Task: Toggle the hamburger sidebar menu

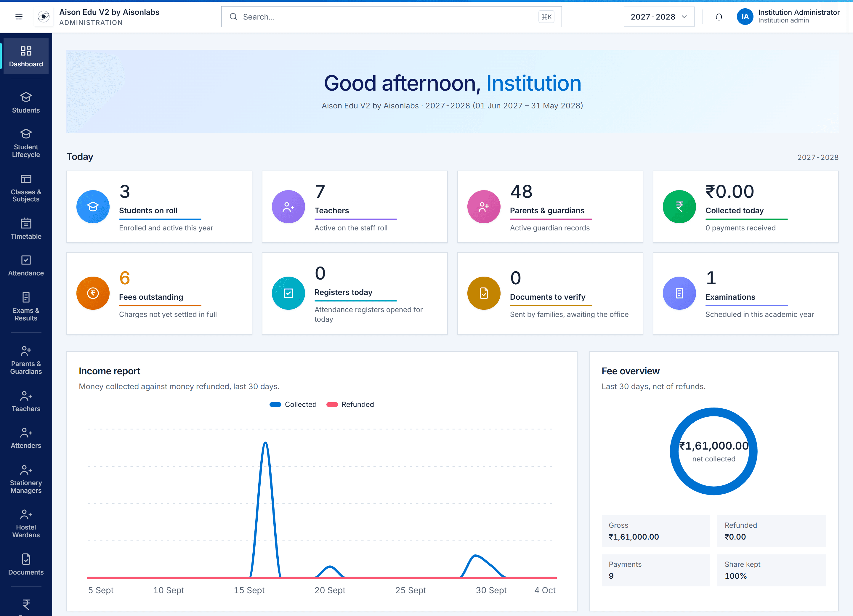Action: pos(19,17)
